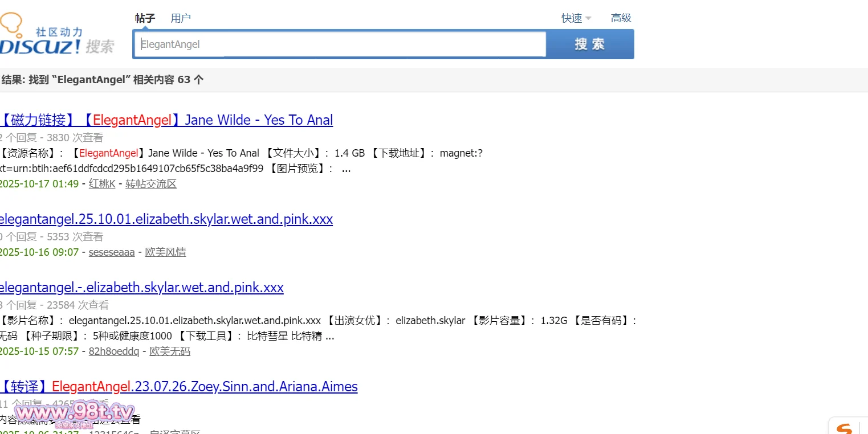Open the elegantangel.25.10.01 result title
Image resolution: width=868 pixels, height=434 pixels.
coord(165,219)
